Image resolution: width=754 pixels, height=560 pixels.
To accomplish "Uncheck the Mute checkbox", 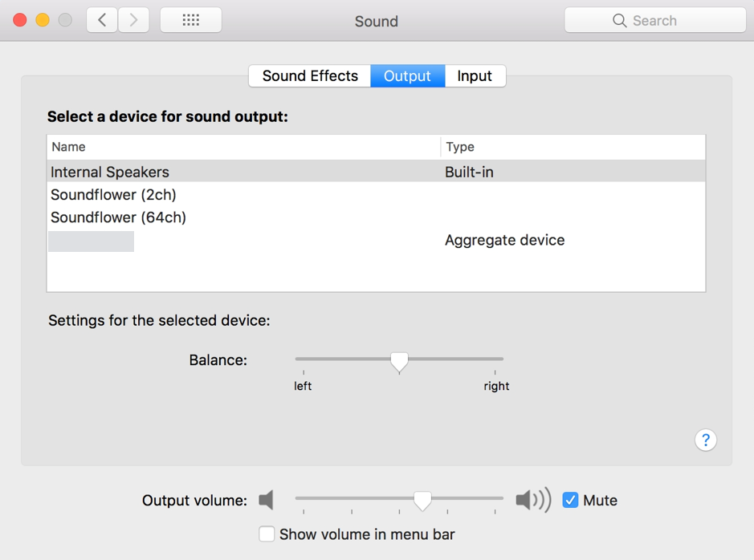I will click(x=570, y=500).
